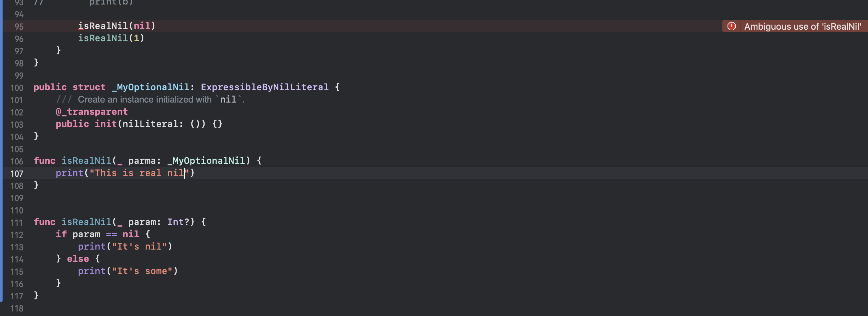This screenshot has height=316, width=868.
Task: Click the isRealNil function name on line 106
Action: 86,161
